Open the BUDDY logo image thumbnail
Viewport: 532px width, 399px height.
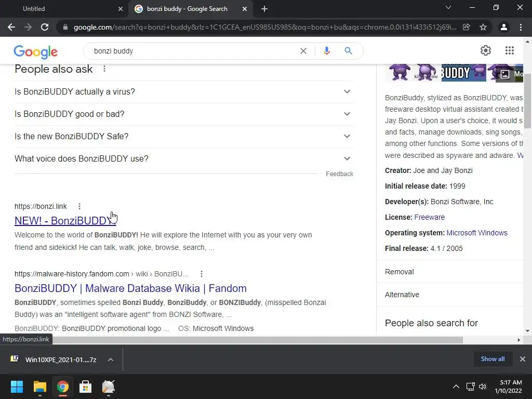point(463,72)
